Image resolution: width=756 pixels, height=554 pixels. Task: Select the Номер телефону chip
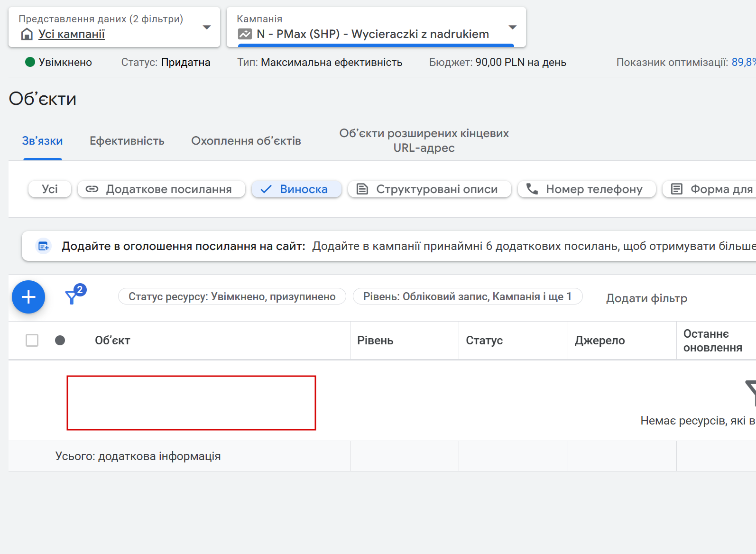tap(587, 189)
